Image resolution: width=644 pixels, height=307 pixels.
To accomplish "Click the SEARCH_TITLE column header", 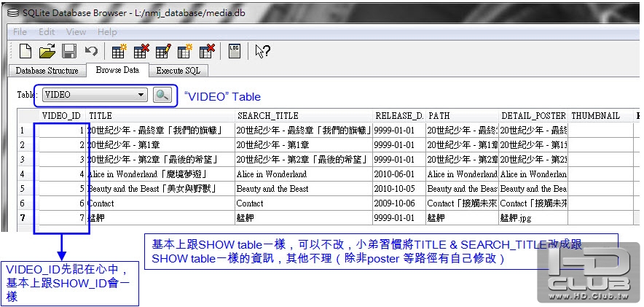I will click(x=304, y=116).
